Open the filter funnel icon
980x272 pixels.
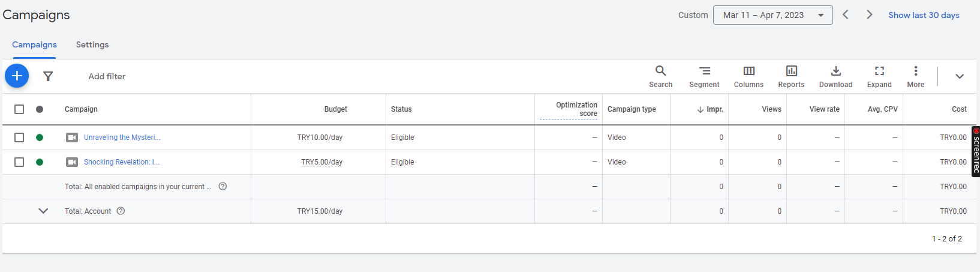pos(48,76)
